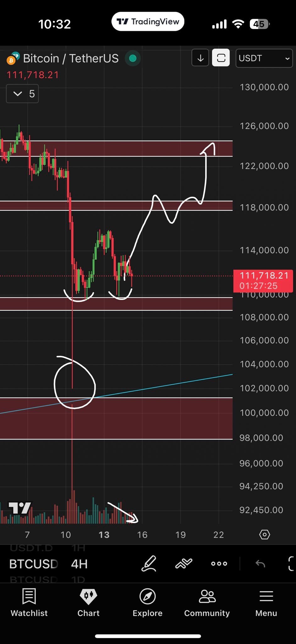Open the Menu tab
The width and height of the screenshot is (296, 644).
point(266,602)
